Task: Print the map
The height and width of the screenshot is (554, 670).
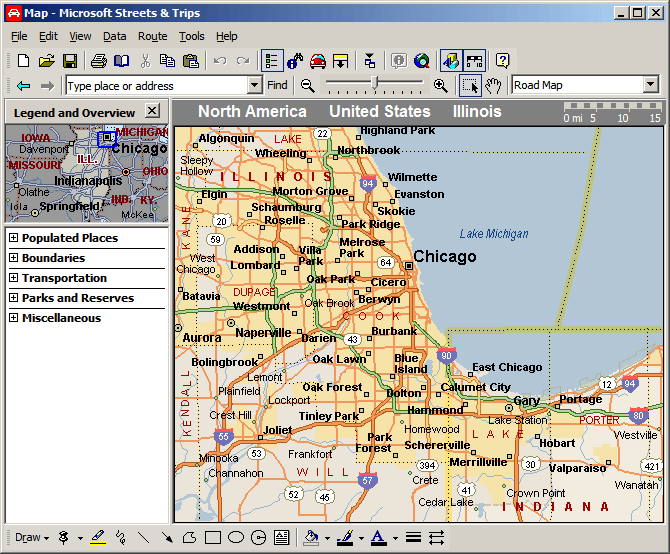Action: pos(99,61)
